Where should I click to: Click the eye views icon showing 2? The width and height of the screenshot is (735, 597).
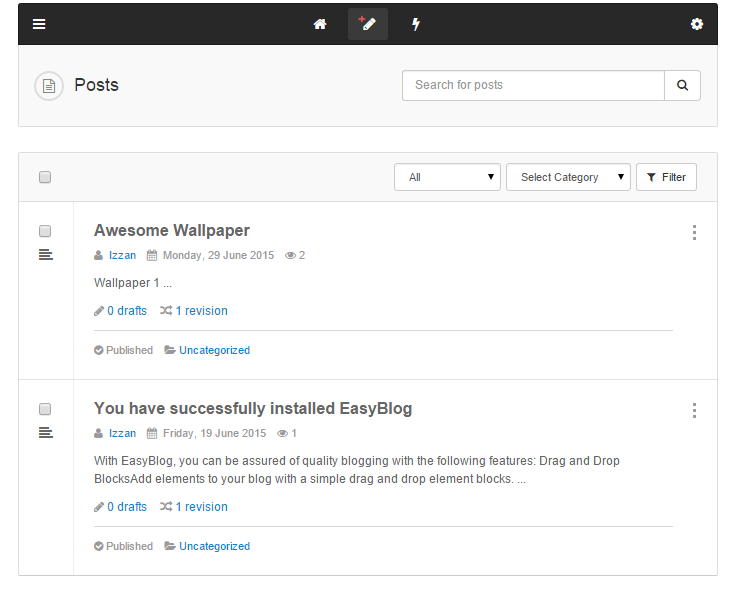pyautogui.click(x=290, y=255)
